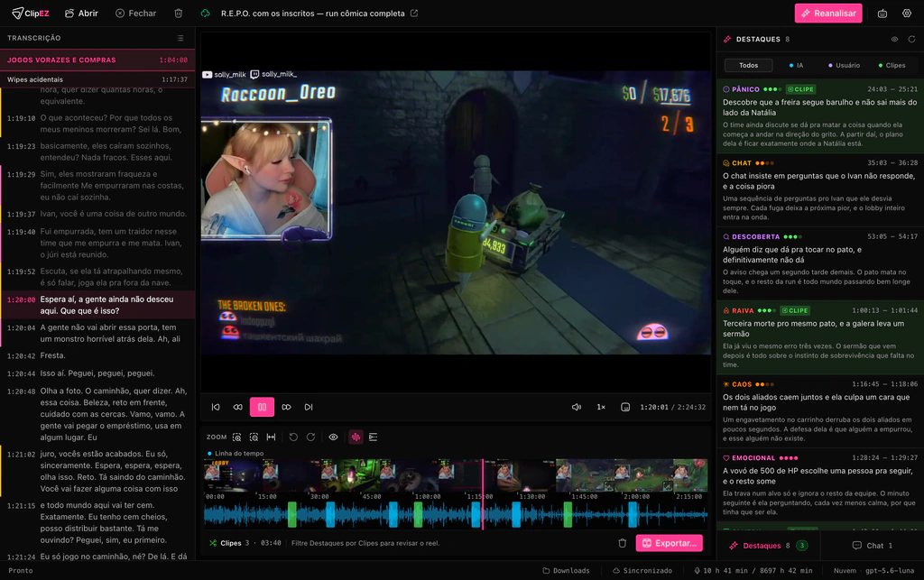Click the Exportar button
Viewport: 924px width, 580px height.
click(670, 543)
